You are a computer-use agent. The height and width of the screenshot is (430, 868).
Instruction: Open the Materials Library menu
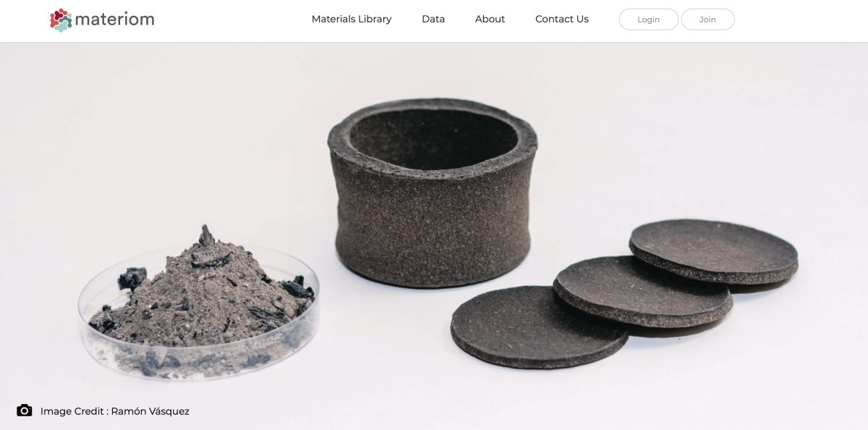(x=351, y=20)
